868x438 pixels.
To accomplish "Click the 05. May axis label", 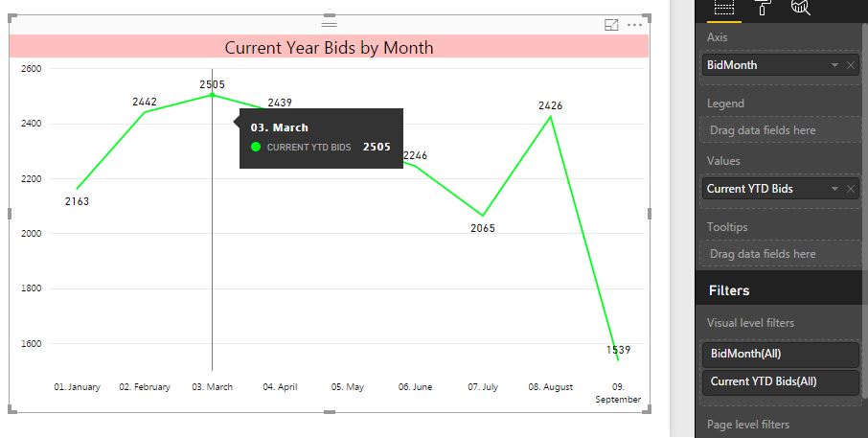I will [x=348, y=387].
